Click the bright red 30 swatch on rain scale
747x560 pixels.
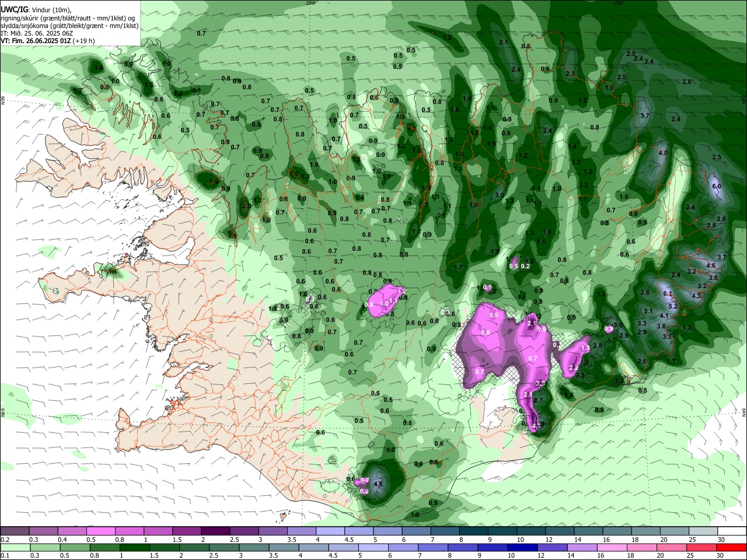731,547
